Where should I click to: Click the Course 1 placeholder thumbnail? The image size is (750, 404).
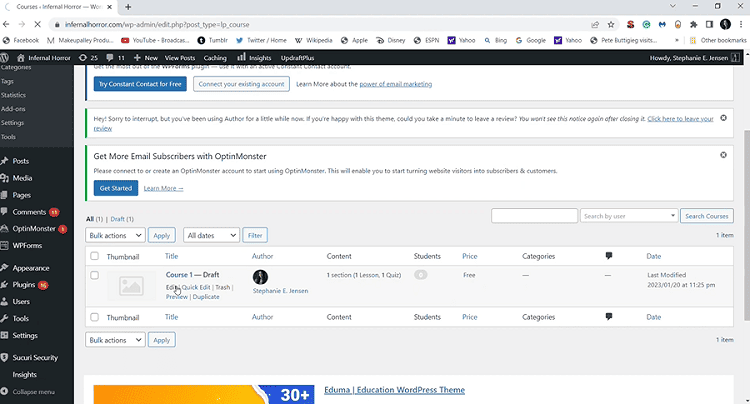131,286
